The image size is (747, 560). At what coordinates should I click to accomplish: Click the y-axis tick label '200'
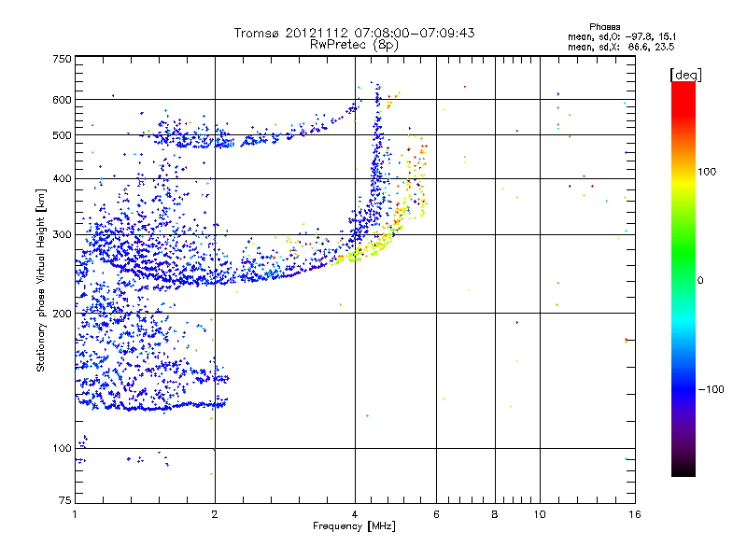(62, 314)
